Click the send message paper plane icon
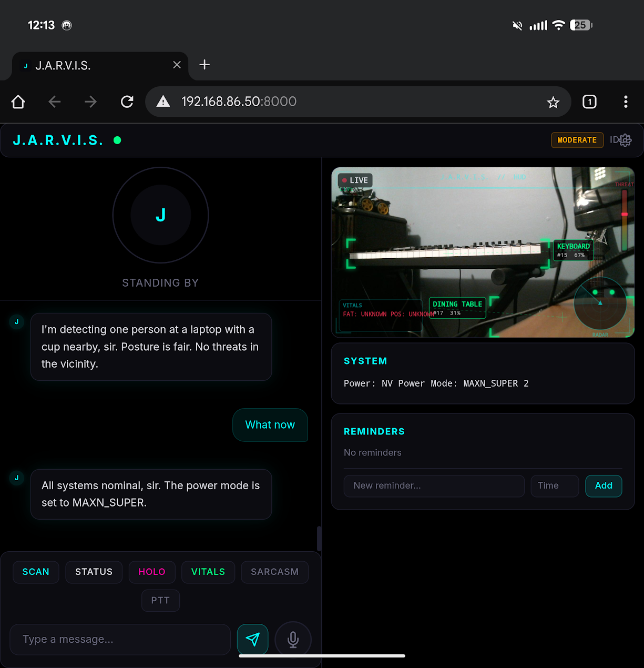The image size is (644, 668). tap(252, 639)
